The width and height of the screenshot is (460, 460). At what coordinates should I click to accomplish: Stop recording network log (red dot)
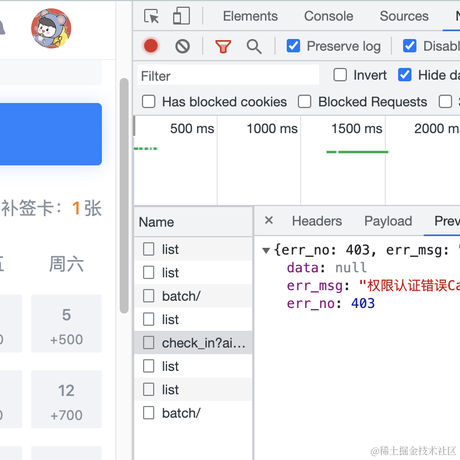(x=151, y=46)
